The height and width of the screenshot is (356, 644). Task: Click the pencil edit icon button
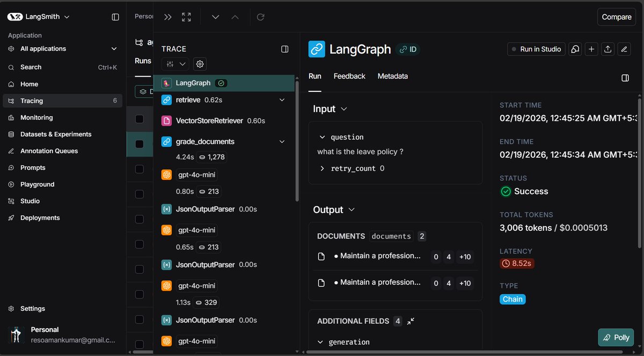(x=624, y=49)
